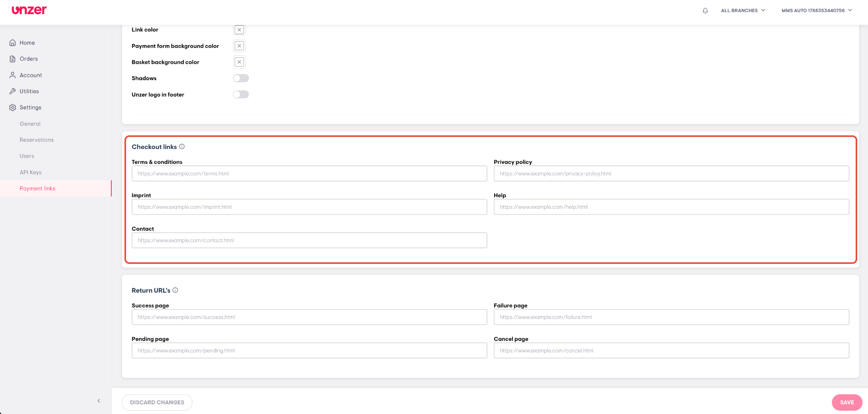Click the Orders document icon
The width and height of the screenshot is (868, 414).
[13, 59]
